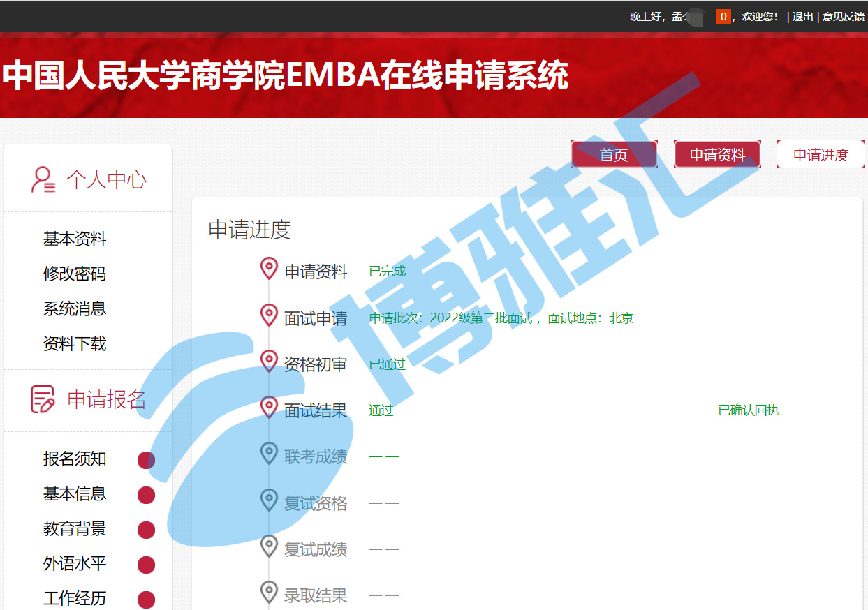Click the 退出 logout link
The width and height of the screenshot is (868, 610).
tap(802, 17)
